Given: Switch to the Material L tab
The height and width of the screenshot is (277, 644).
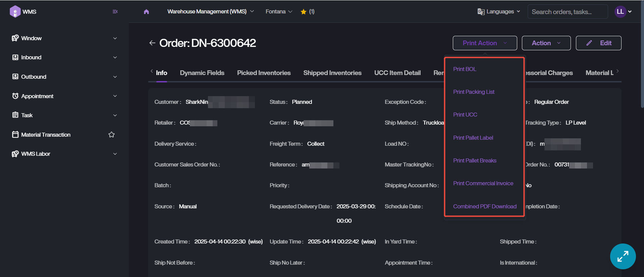Looking at the screenshot, I should [599, 73].
